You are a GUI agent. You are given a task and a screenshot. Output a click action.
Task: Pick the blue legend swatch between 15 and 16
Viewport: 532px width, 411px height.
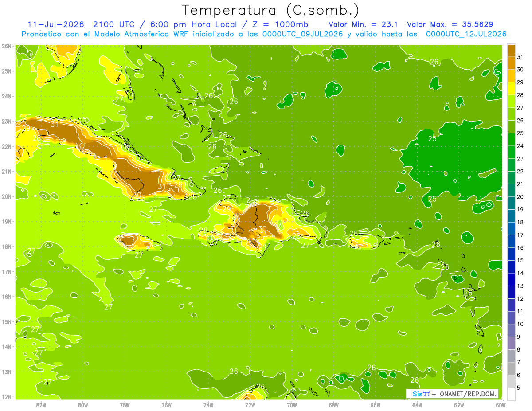511,254
